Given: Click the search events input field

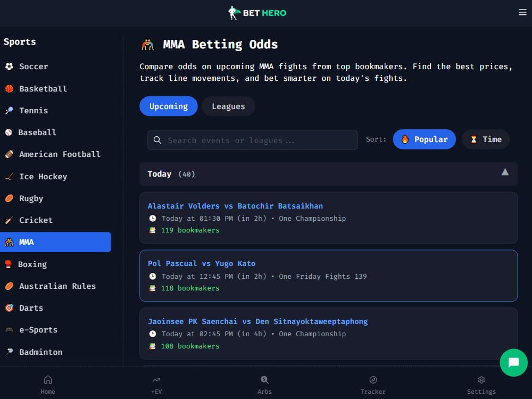Looking at the screenshot, I should (x=252, y=140).
